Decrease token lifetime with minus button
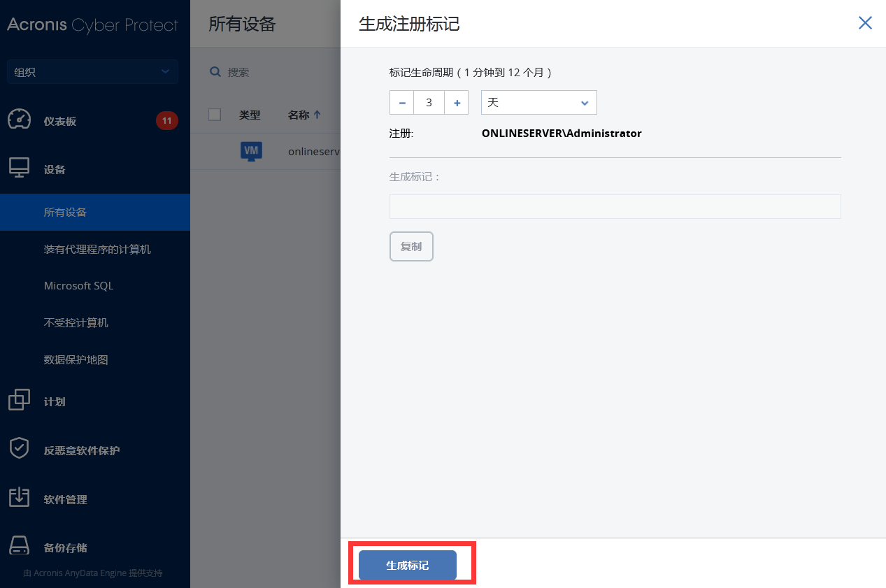The height and width of the screenshot is (588, 886). pos(402,102)
